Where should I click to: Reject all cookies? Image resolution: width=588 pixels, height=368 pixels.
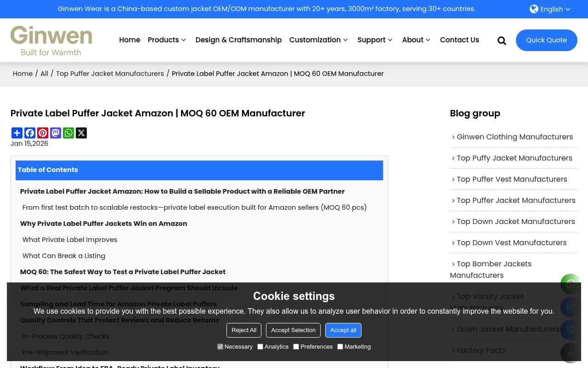[x=244, y=330]
